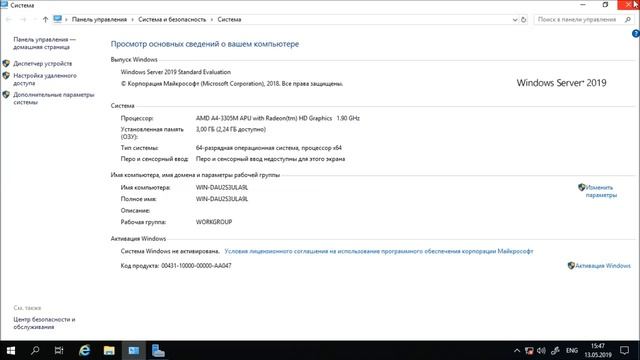The image size is (640, 360).
Task: Select the Control Panel taskbar window
Action: click(133, 351)
